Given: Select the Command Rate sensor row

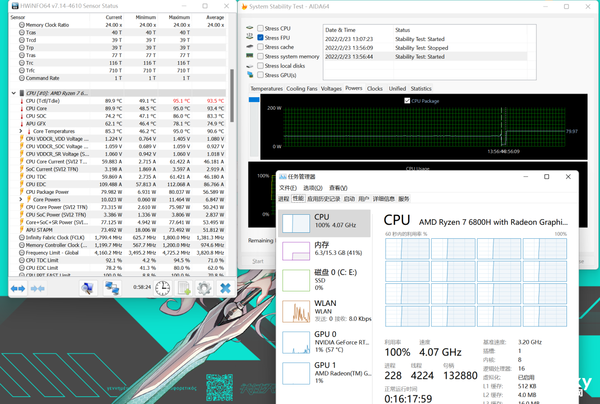Looking at the screenshot, I should pos(117,78).
